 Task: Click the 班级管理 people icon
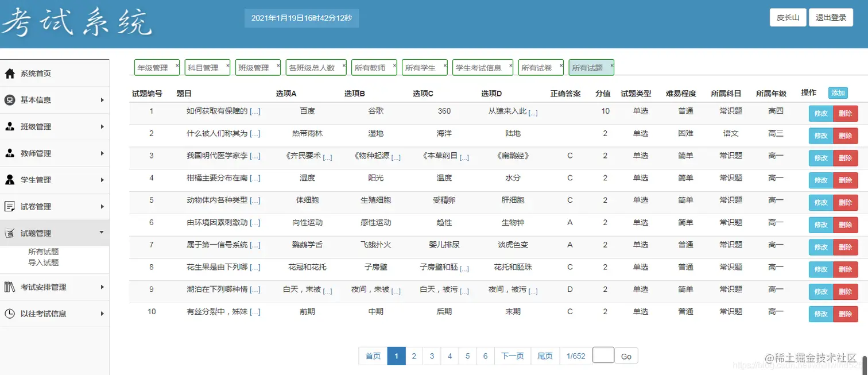[x=10, y=126]
